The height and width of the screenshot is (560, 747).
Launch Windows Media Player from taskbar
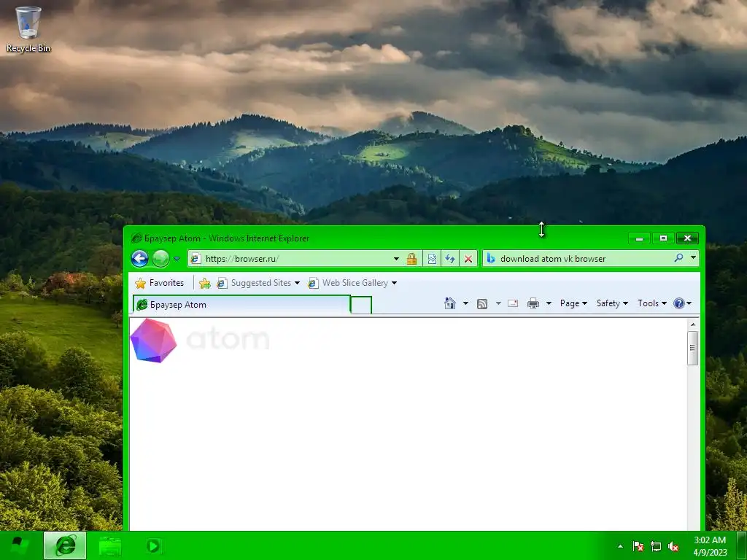(153, 545)
